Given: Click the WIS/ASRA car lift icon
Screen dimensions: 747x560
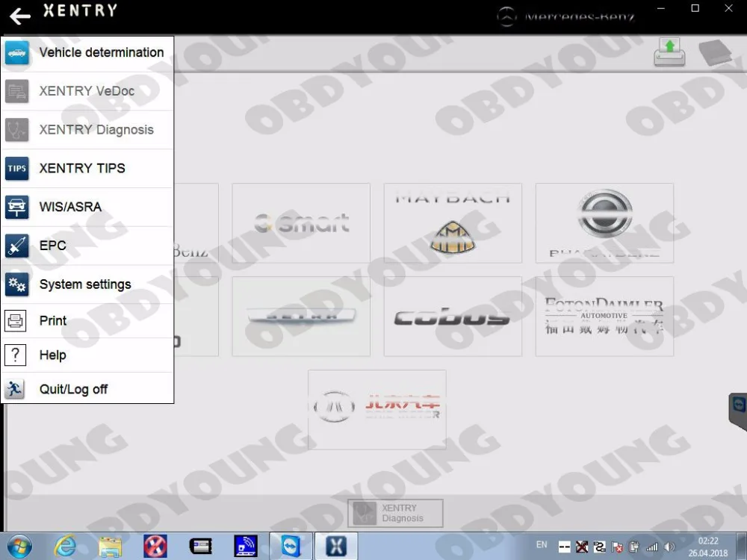Looking at the screenshot, I should point(16,207).
